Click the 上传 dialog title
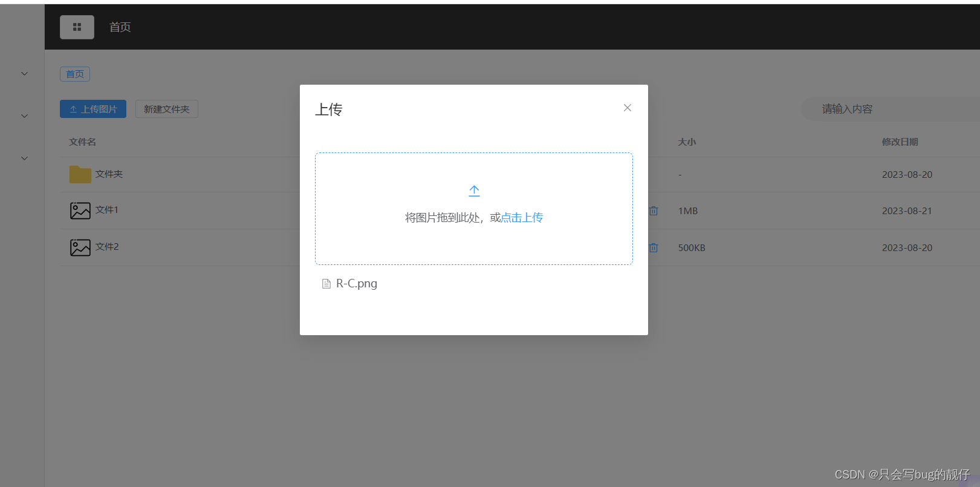Viewport: 980px width, 487px height. coord(329,109)
